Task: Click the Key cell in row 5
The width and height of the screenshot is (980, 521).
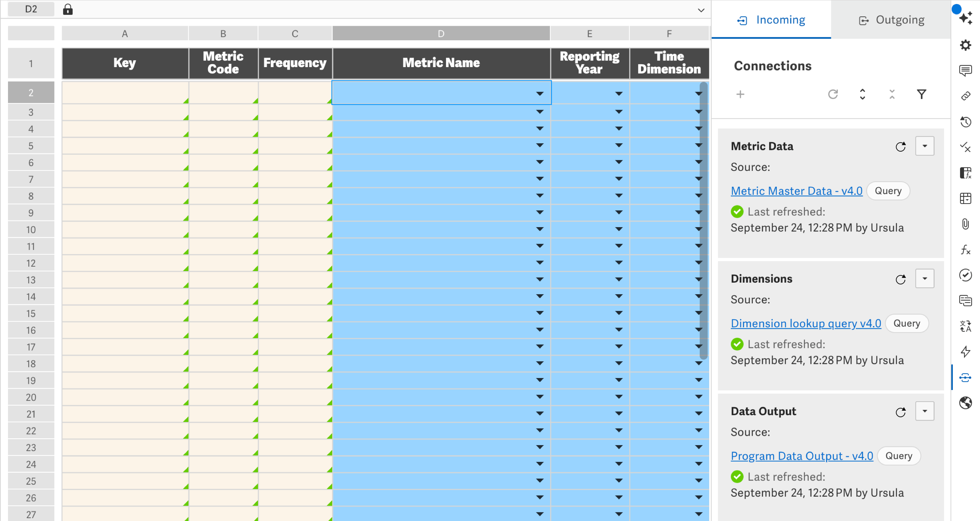Action: (125, 145)
